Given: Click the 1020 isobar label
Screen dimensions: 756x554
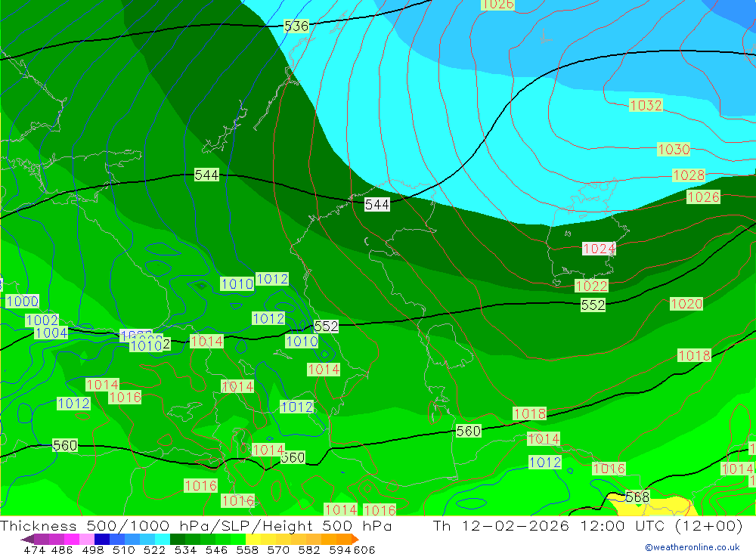Looking at the screenshot, I should coord(686,304).
